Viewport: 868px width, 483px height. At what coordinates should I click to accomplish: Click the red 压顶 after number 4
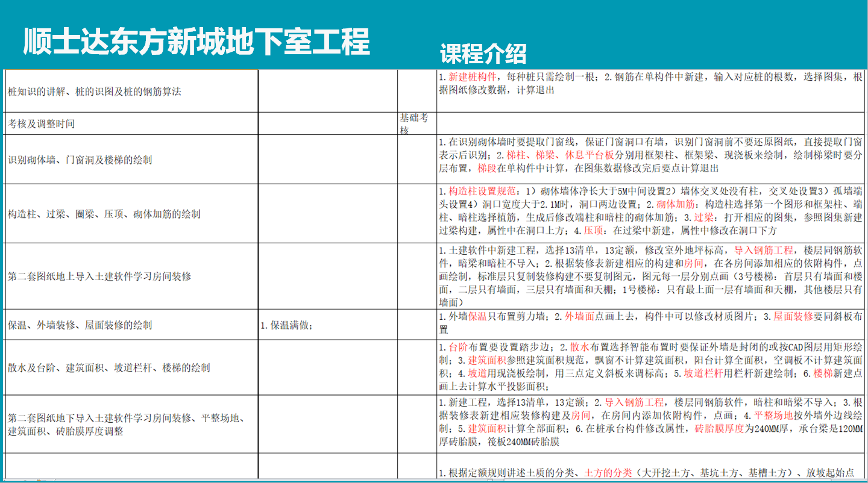594,231
